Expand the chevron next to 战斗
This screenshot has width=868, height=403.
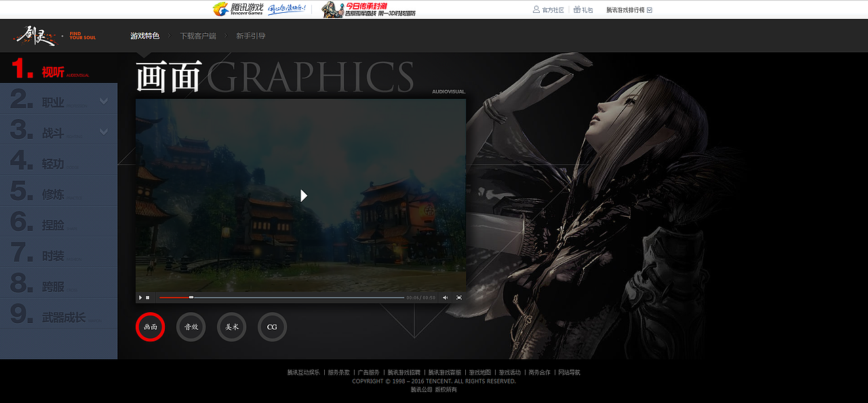coord(103,131)
